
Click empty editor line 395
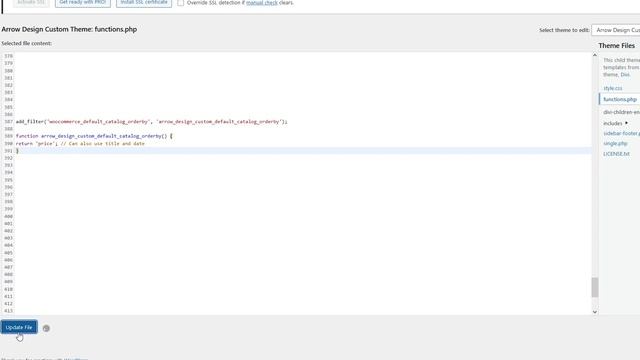[x=303, y=180]
